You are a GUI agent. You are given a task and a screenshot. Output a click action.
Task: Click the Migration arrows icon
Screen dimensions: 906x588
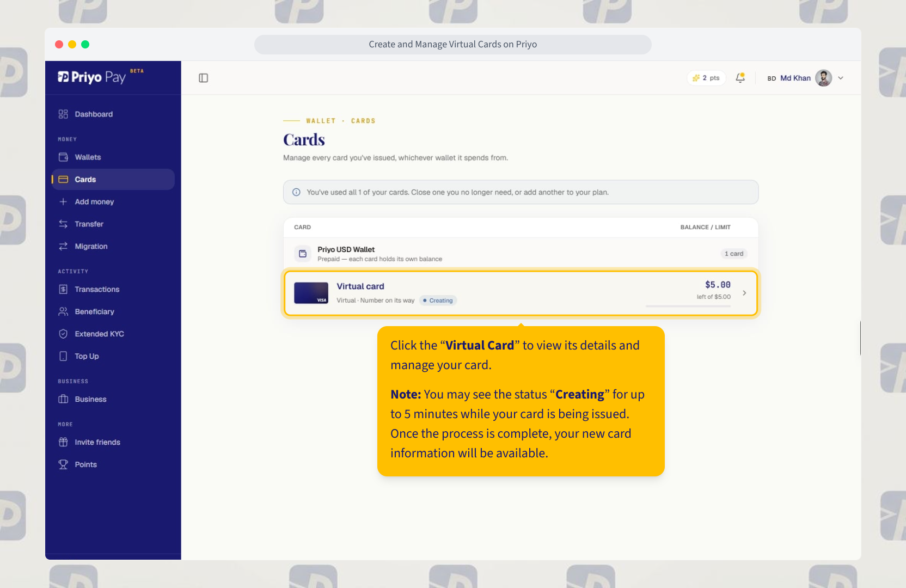pos(63,246)
